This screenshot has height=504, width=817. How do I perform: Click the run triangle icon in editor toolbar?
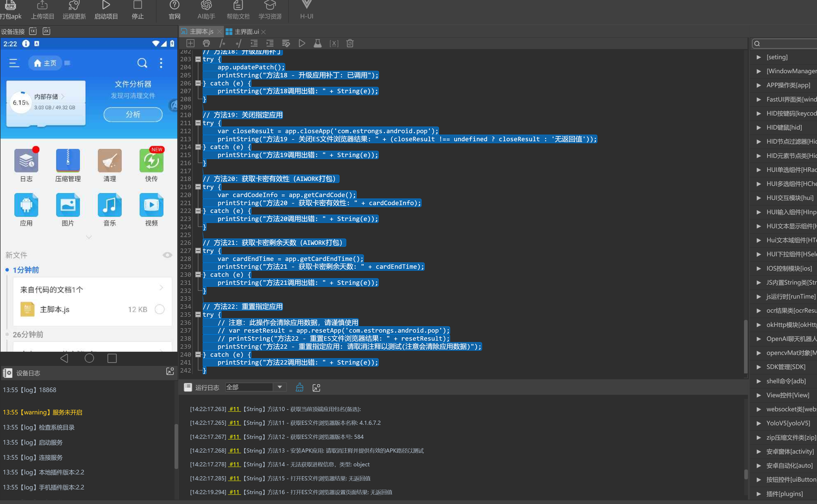pos(302,43)
